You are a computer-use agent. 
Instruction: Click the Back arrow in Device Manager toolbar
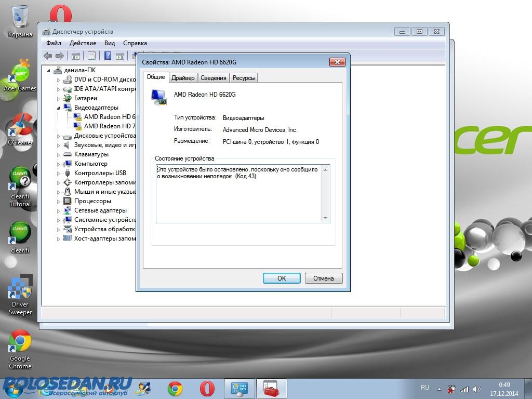pos(48,56)
